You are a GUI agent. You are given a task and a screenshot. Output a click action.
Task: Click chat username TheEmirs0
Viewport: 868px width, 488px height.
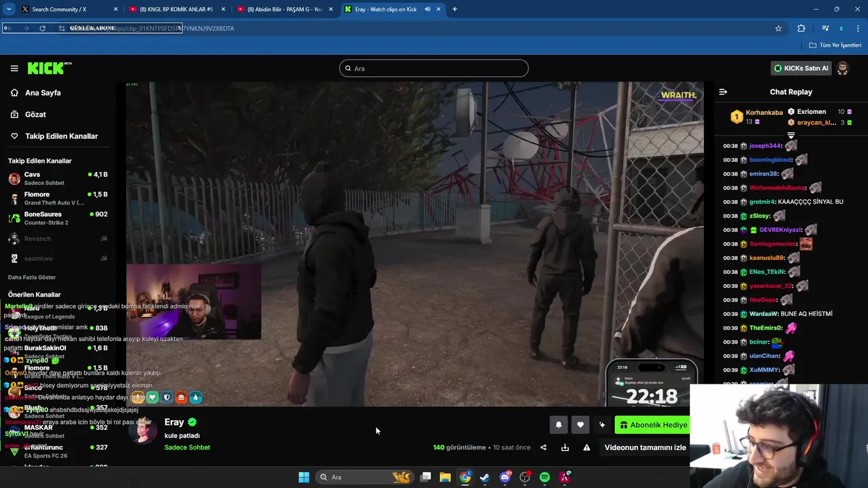tap(766, 328)
